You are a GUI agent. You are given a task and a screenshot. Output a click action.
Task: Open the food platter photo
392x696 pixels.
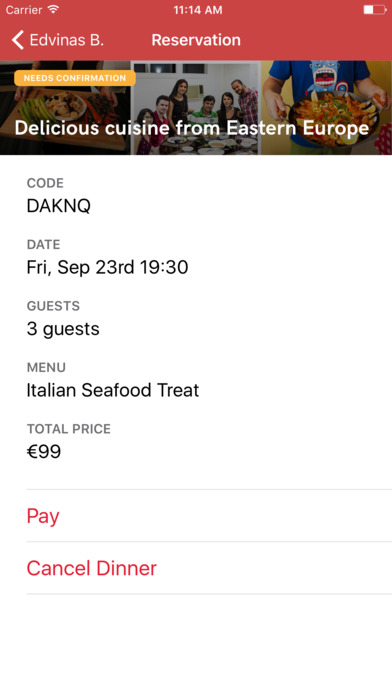click(65, 108)
